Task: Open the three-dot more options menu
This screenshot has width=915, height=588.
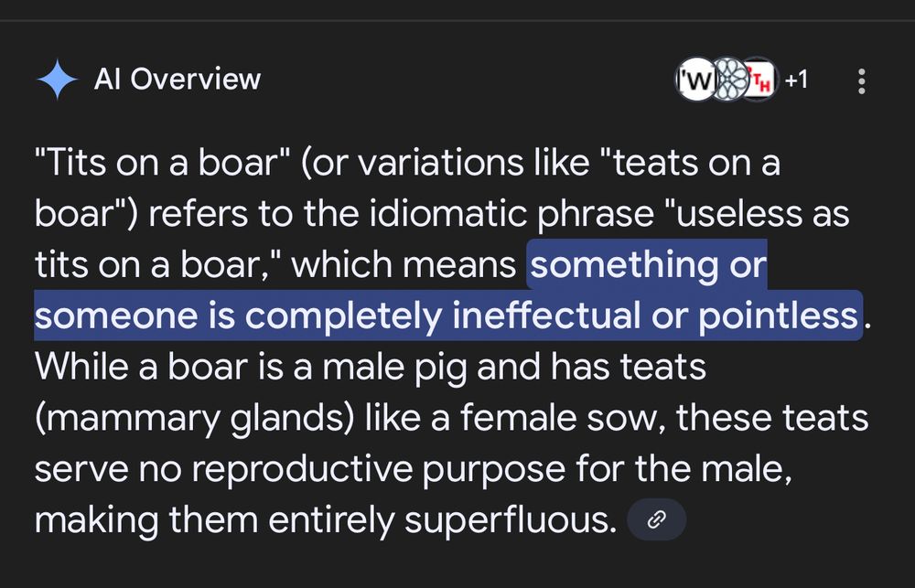Action: [861, 81]
